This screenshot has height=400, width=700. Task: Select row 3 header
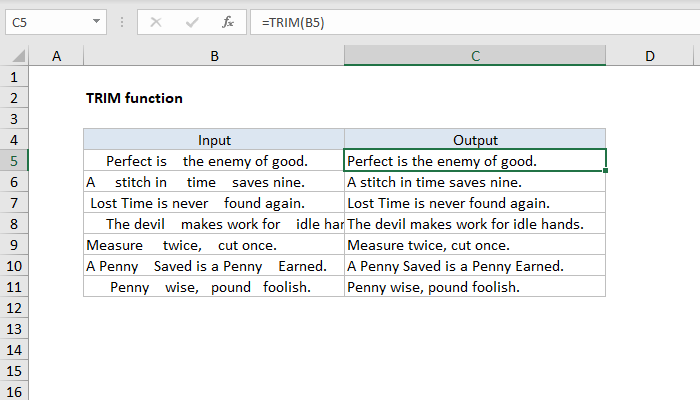tap(14, 119)
